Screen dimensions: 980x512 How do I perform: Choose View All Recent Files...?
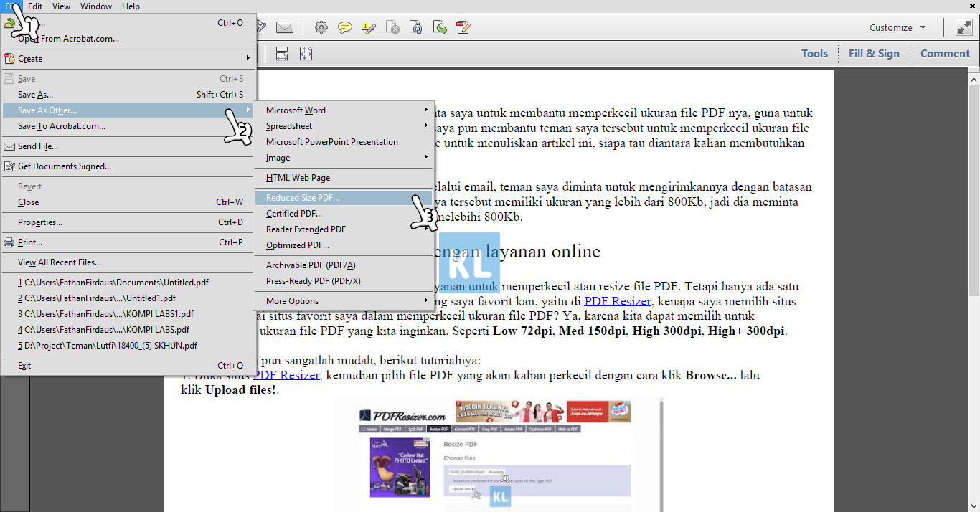[128, 262]
